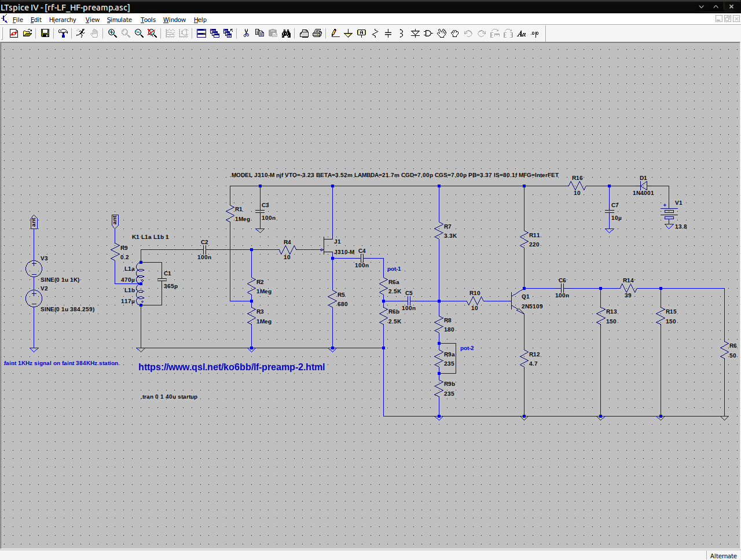This screenshot has height=560, width=741.
Task: Select the Text Aa tool
Action: coord(522,34)
